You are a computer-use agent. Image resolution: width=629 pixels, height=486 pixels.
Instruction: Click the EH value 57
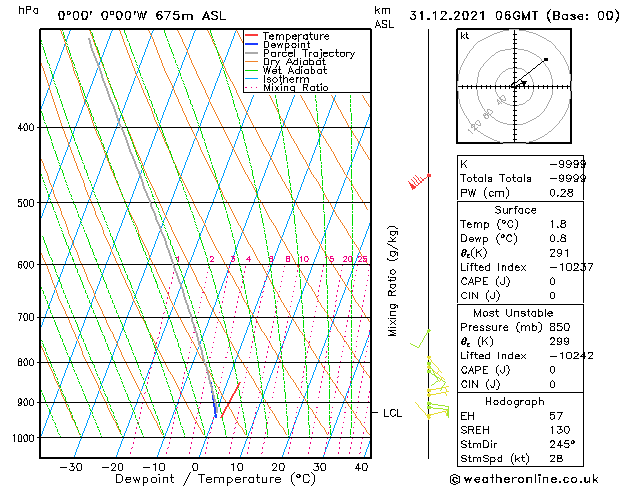(x=556, y=416)
